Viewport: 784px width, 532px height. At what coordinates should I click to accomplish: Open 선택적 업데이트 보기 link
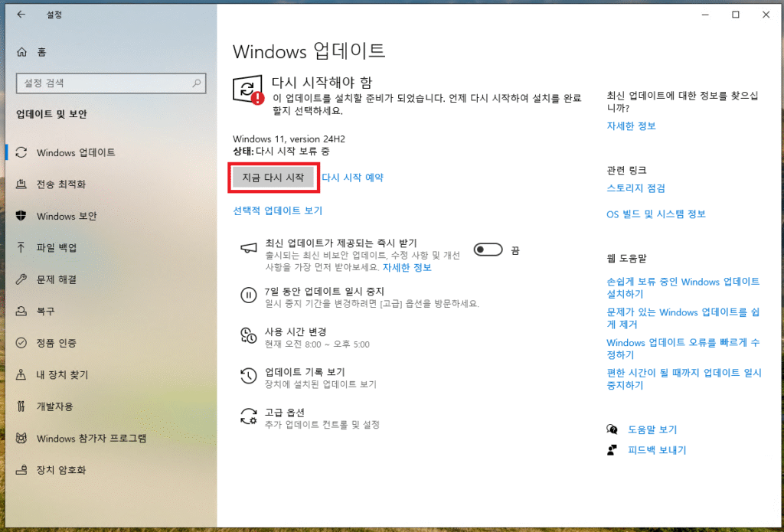point(278,211)
